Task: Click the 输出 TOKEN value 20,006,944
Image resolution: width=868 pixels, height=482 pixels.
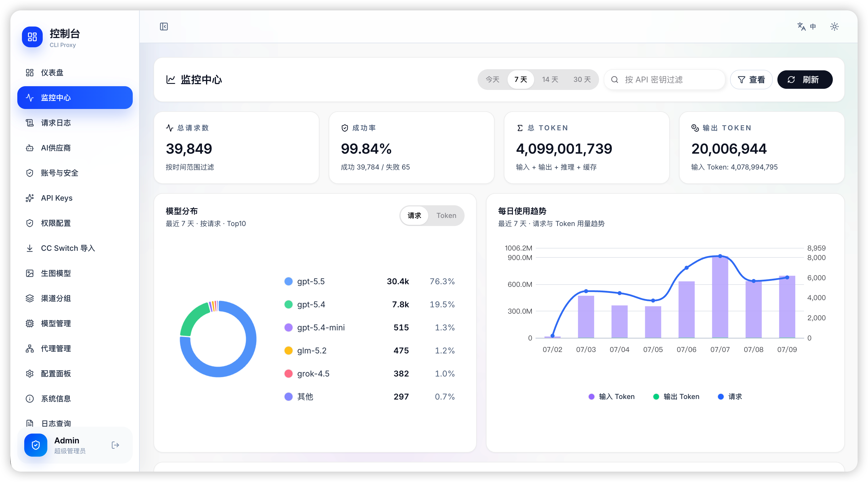Action: click(729, 149)
